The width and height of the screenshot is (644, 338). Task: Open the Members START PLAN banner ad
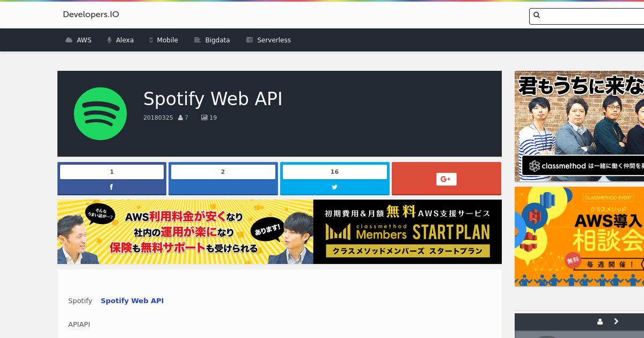(280, 232)
